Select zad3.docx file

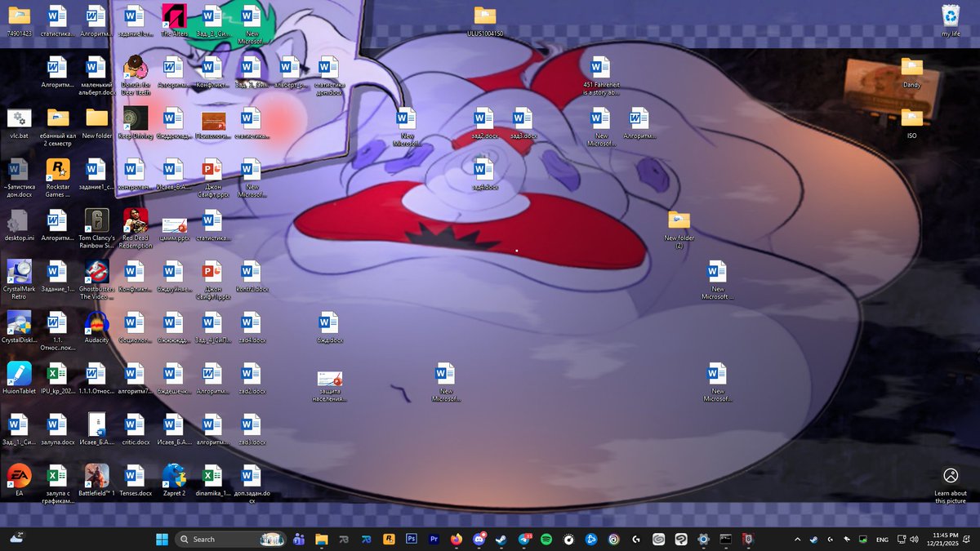252,429
